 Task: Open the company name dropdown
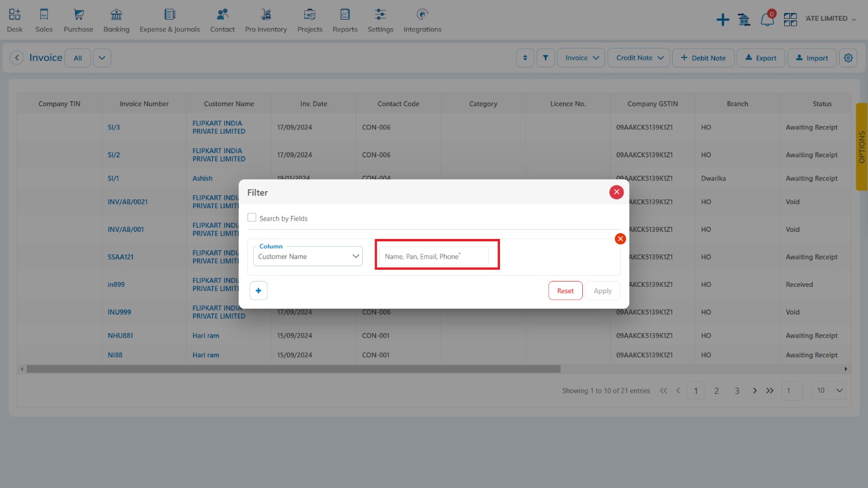[831, 19]
